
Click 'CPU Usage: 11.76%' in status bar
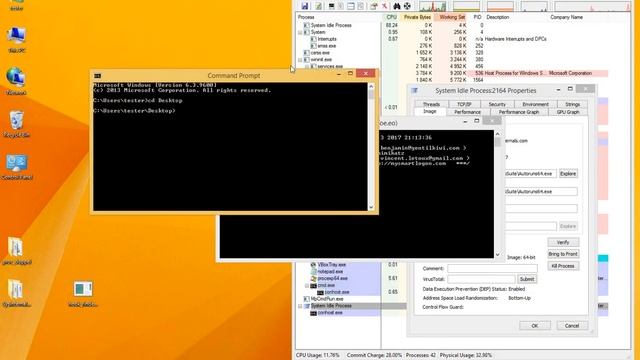(x=318, y=355)
